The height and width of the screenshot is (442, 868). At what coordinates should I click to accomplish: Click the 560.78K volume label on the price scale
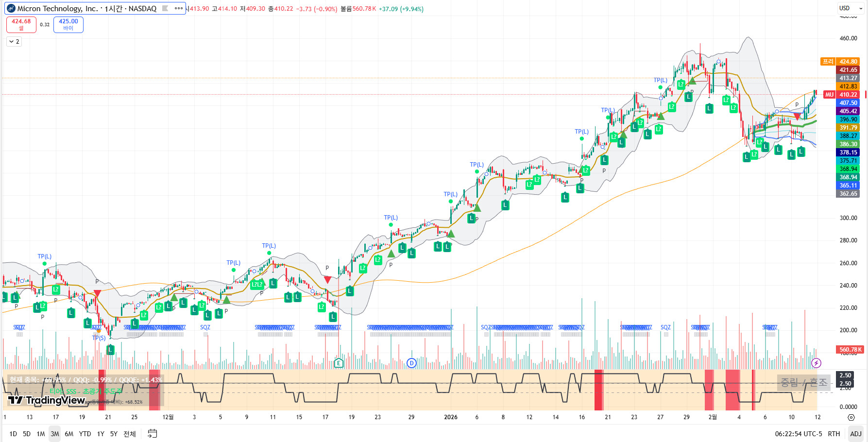(850, 349)
